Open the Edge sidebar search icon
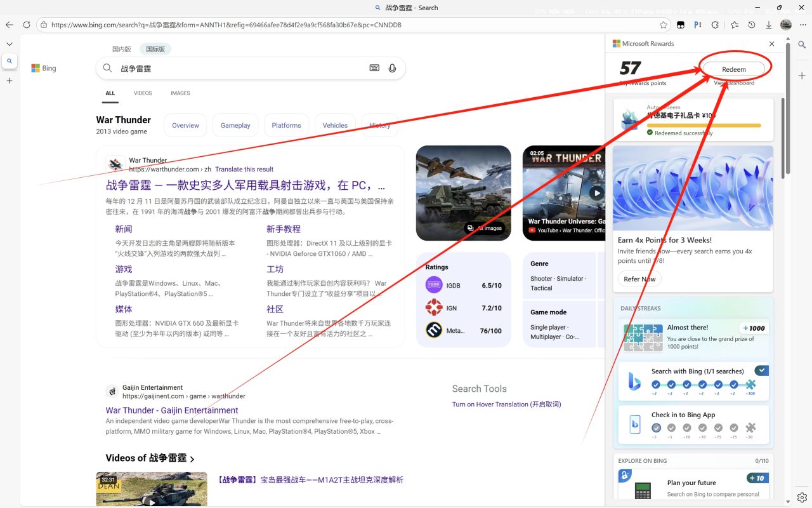Screen dimensions: 812x508 [x=802, y=45]
